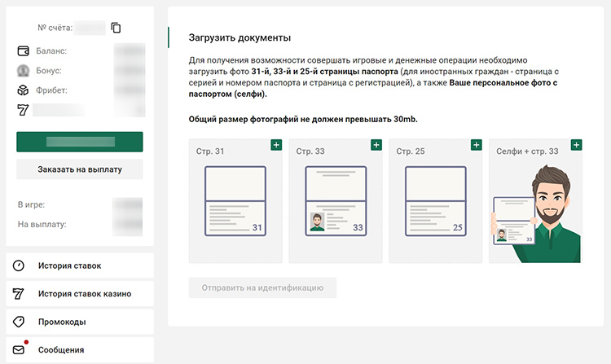
Task: Click the seven icon for История ставок казино
Action: tap(18, 293)
